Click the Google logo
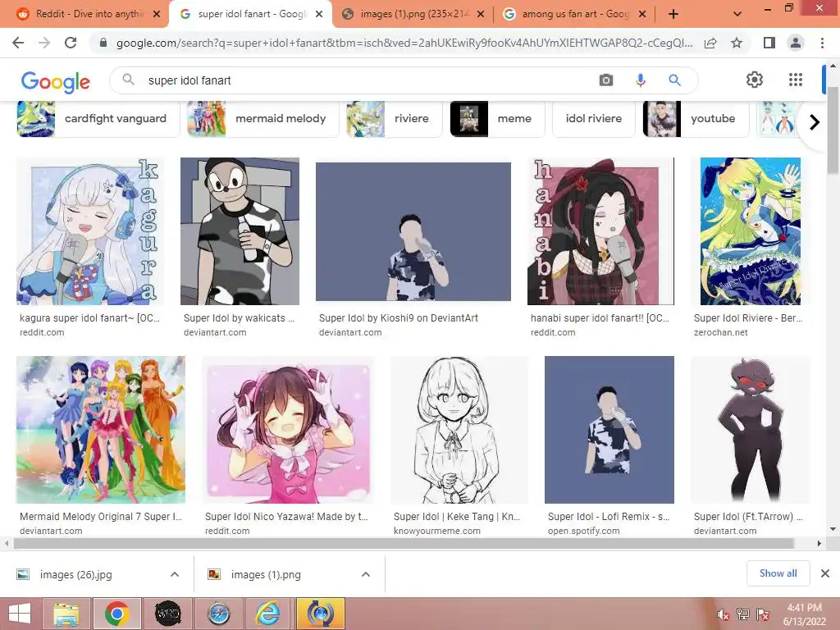The height and width of the screenshot is (630, 840). 56,81
